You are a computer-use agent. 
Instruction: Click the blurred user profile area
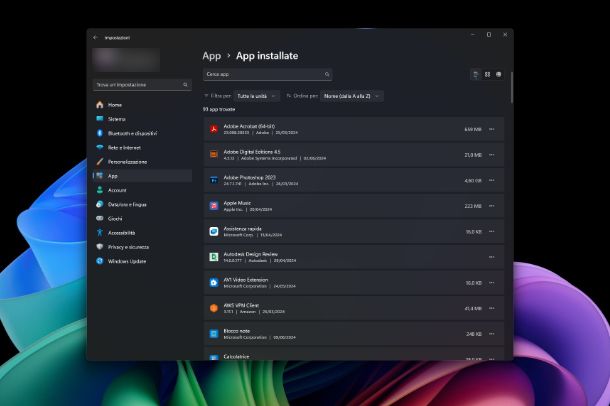126,60
